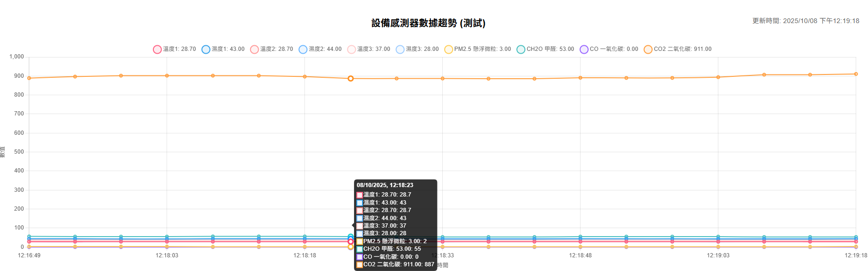
Task: Select the 濕度2 legend circle marker
Action: 303,49
